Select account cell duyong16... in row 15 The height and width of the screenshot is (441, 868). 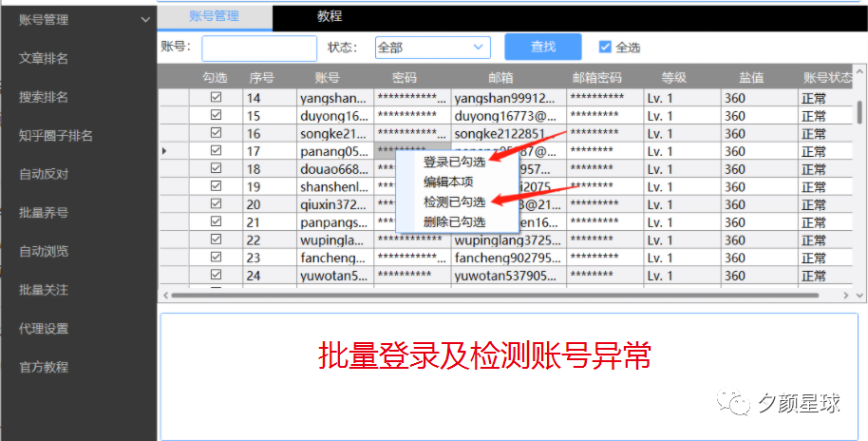(x=335, y=116)
